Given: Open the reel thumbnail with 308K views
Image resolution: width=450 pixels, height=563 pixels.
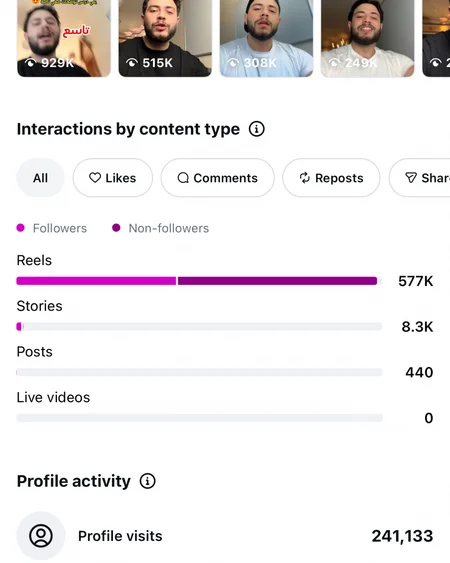Looking at the screenshot, I should pyautogui.click(x=266, y=38).
